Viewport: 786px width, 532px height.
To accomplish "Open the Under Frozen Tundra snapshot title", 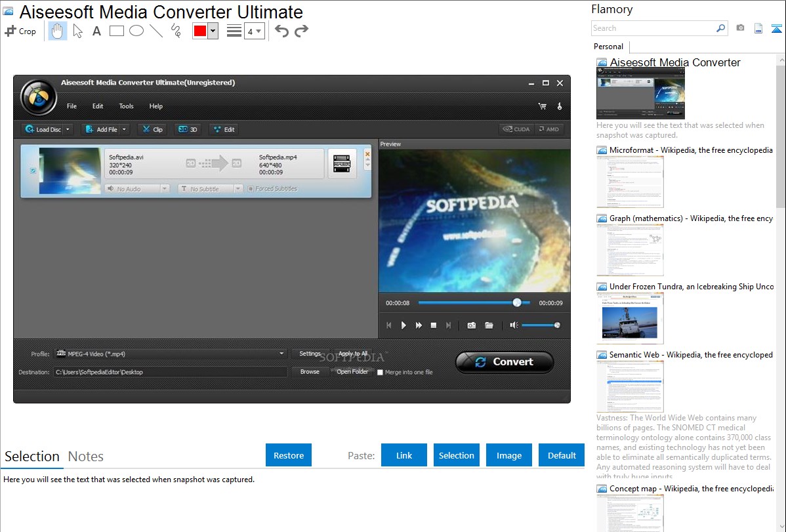I will 692,287.
